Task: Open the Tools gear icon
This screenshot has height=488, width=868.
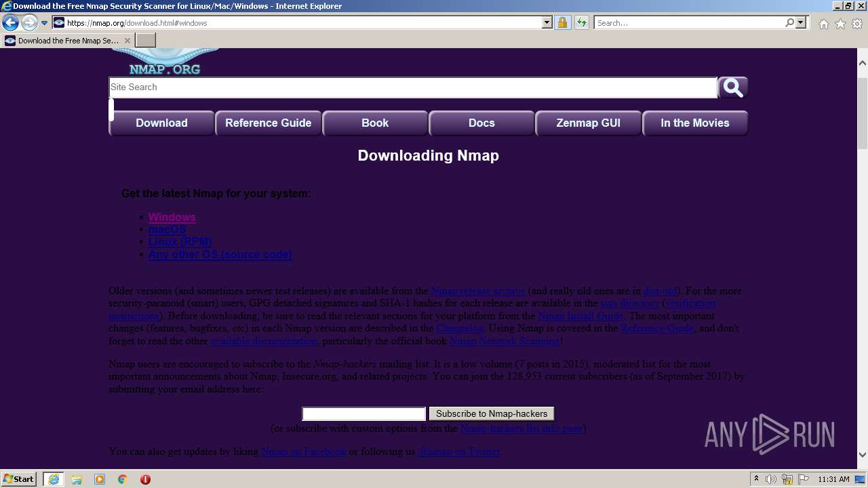Action: point(857,24)
